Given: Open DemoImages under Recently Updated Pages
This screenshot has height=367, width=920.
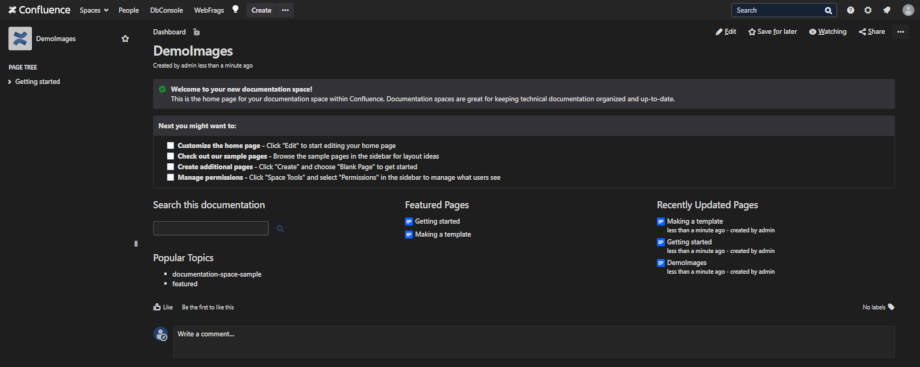Looking at the screenshot, I should click(687, 263).
